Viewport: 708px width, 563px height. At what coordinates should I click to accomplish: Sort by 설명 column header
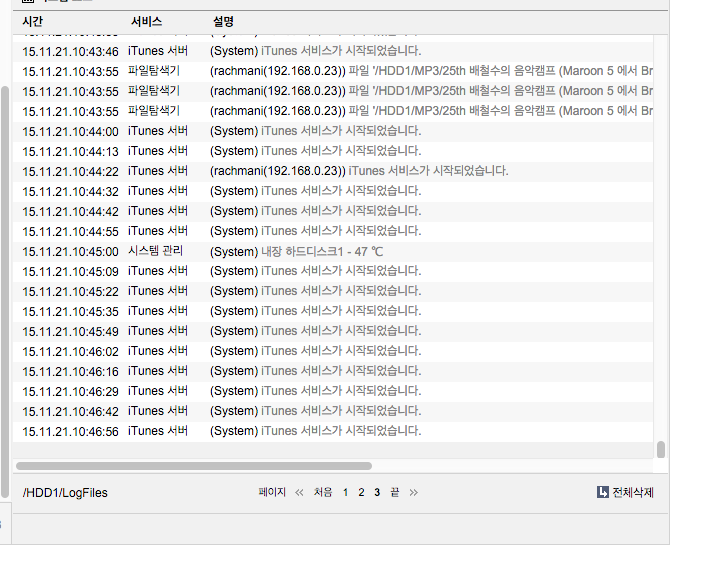[223, 22]
